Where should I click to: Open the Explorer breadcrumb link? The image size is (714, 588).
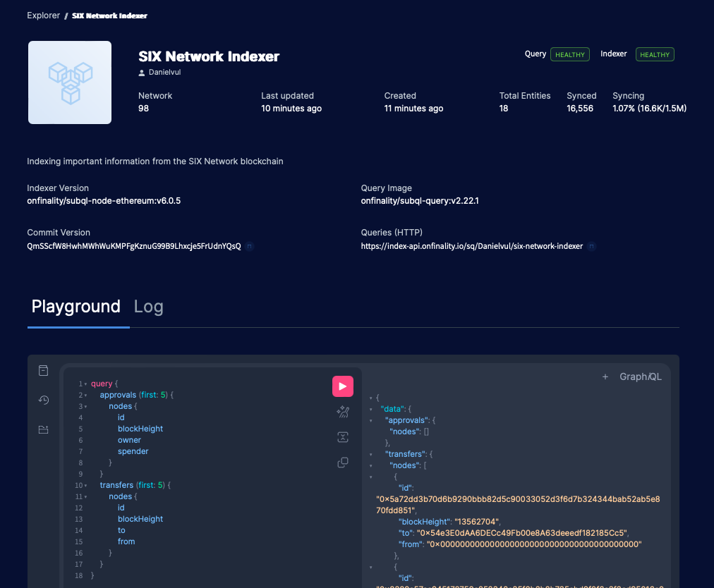click(43, 15)
